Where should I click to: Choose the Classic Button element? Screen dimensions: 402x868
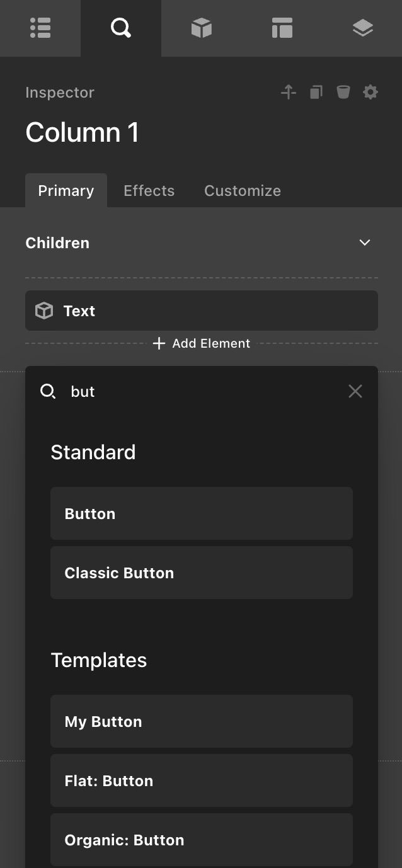(x=202, y=573)
